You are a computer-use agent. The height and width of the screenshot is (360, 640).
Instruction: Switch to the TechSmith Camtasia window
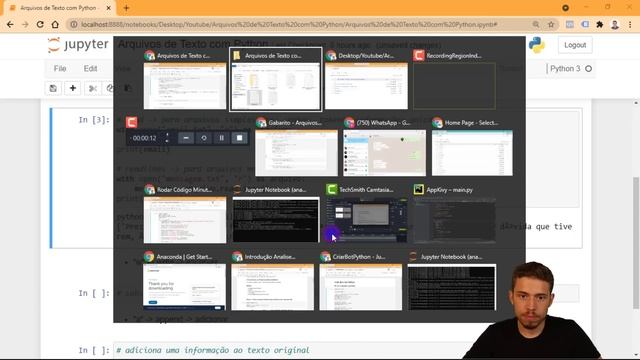click(367, 220)
